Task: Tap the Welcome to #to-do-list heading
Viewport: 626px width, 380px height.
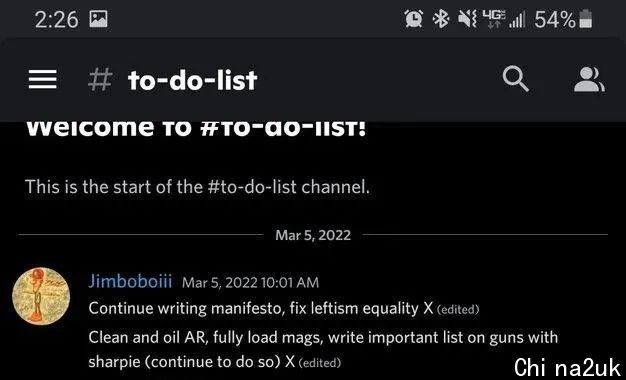Action: (196, 129)
